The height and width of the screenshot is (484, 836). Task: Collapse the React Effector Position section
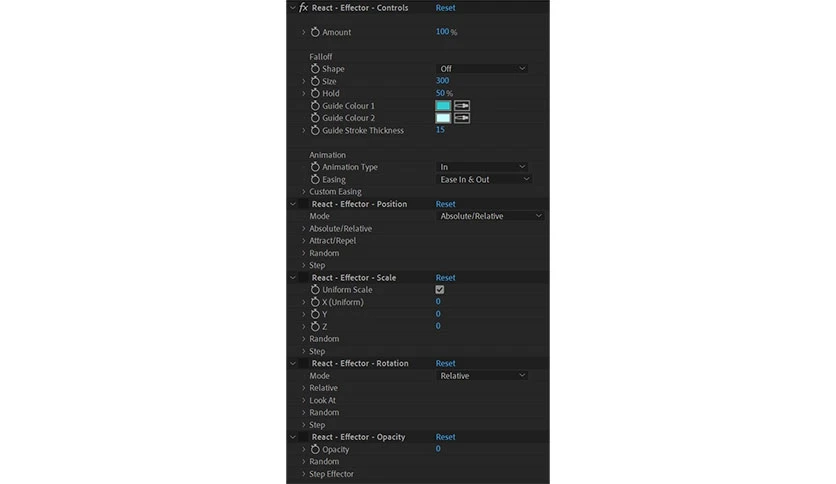pyautogui.click(x=293, y=204)
